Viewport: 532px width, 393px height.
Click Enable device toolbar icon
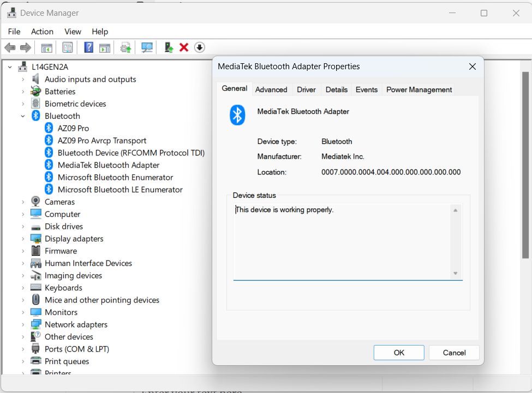pos(169,47)
